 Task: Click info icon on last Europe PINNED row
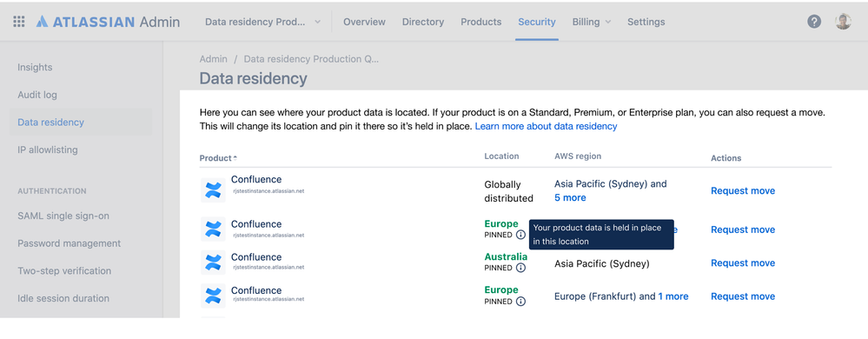520,302
